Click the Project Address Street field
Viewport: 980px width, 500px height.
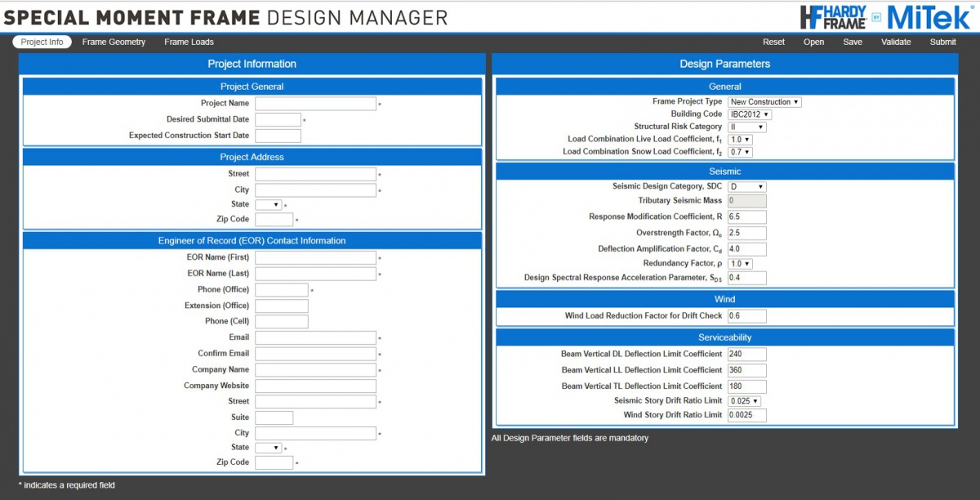coord(315,174)
